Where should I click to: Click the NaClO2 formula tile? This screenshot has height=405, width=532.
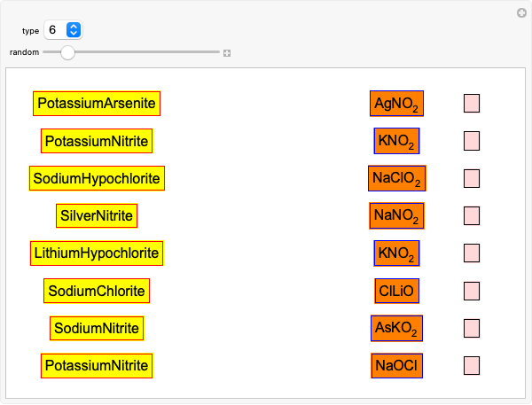[396, 178]
